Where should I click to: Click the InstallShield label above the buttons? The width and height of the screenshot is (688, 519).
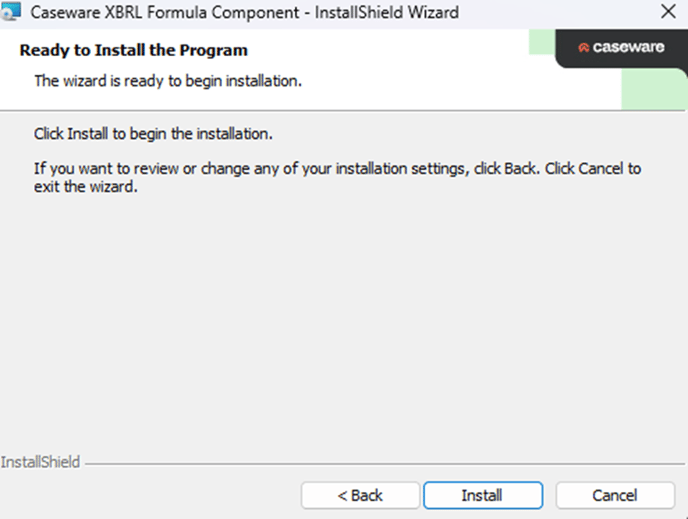(x=40, y=462)
